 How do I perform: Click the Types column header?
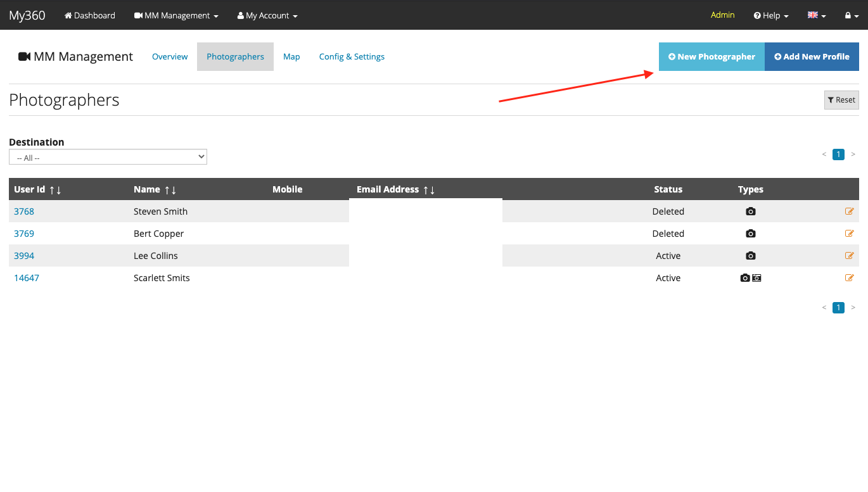(x=751, y=189)
